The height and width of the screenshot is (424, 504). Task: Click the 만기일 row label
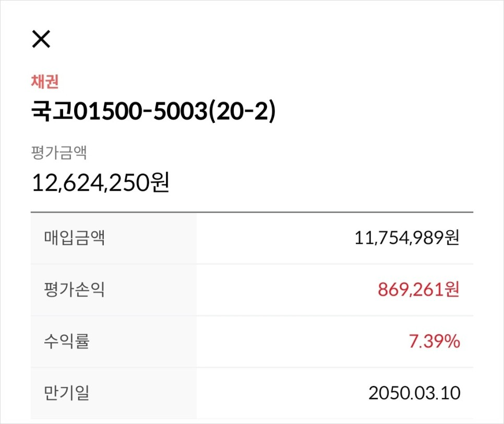coord(67,393)
